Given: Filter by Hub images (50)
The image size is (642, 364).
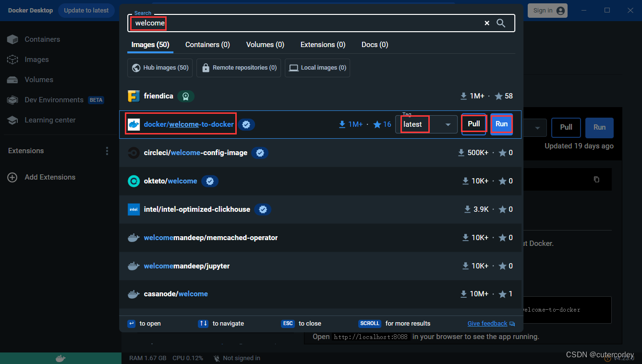Looking at the screenshot, I should pyautogui.click(x=160, y=68).
